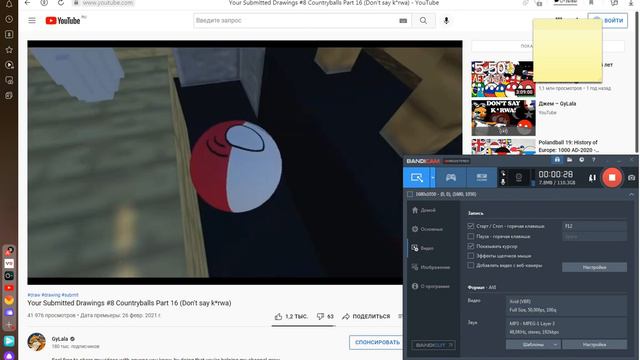The image size is (640, 360).
Task: Click the plus add icon in browser sidebar
Action: click(x=9, y=325)
